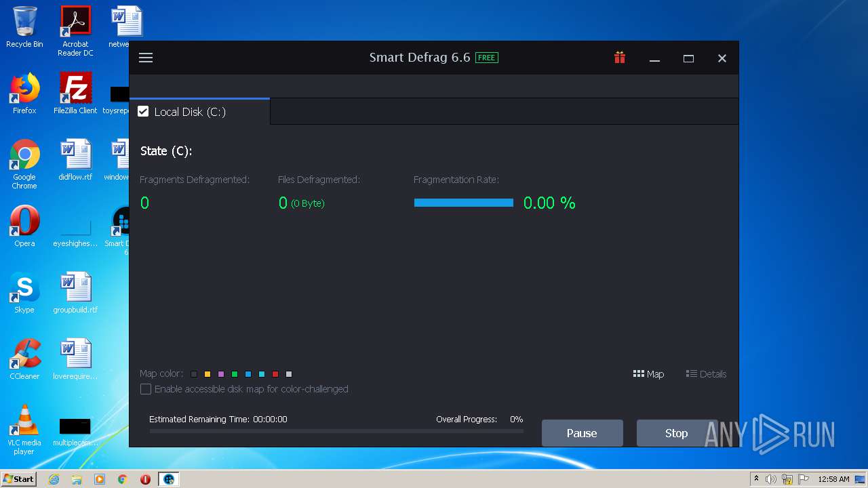
Task: Open Opera desktop shortcut
Action: (24, 226)
